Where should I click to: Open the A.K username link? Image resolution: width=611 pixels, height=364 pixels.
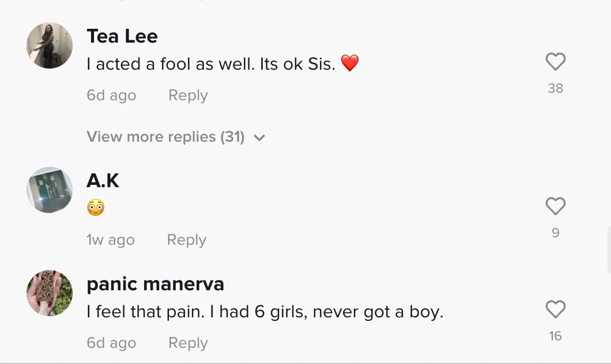(103, 181)
